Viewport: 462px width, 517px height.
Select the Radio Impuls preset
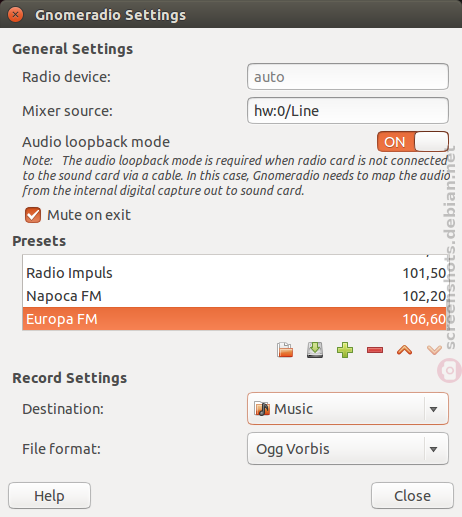pyautogui.click(x=234, y=273)
